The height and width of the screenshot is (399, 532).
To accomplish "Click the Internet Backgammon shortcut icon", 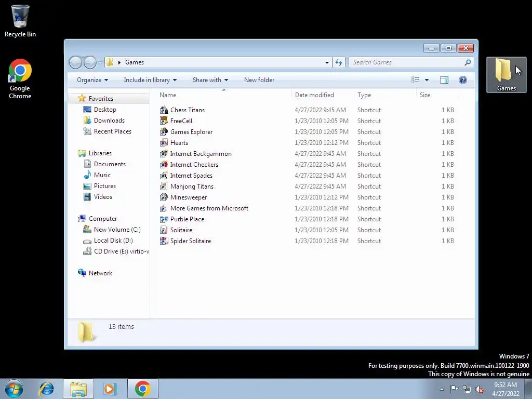I will [x=164, y=154].
